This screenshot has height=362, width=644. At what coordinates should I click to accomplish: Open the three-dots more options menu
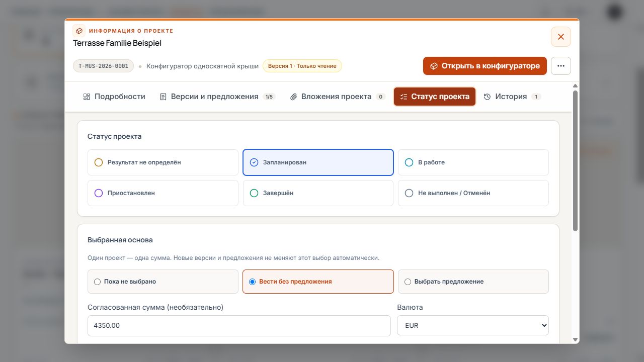pos(561,66)
